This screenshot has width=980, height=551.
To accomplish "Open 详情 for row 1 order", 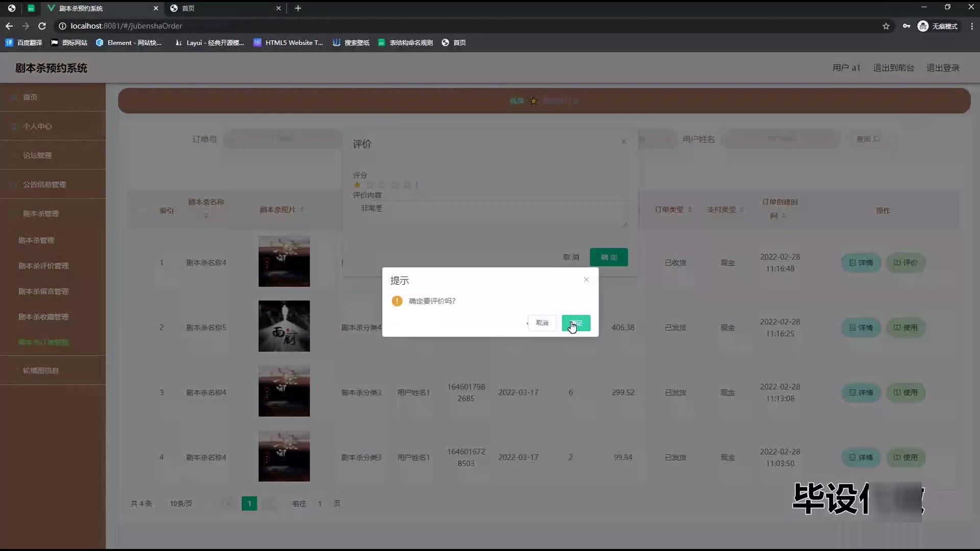I will [x=861, y=263].
